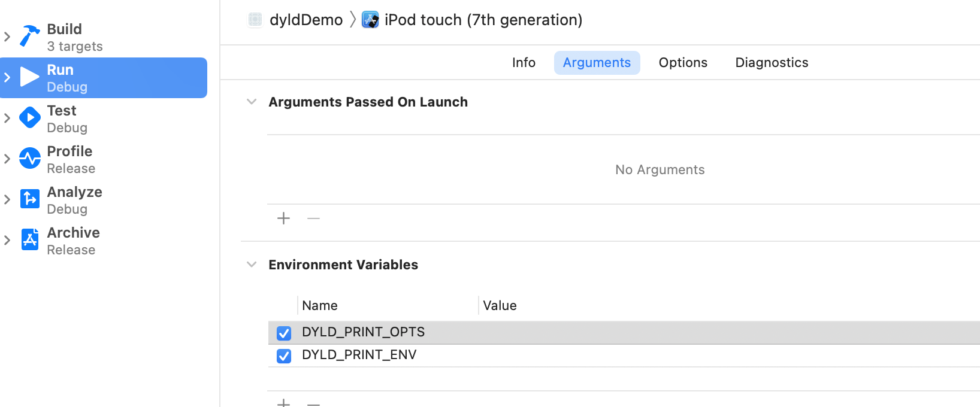980x407 pixels.
Task: Remove launch argument with minus button
Action: tap(313, 218)
